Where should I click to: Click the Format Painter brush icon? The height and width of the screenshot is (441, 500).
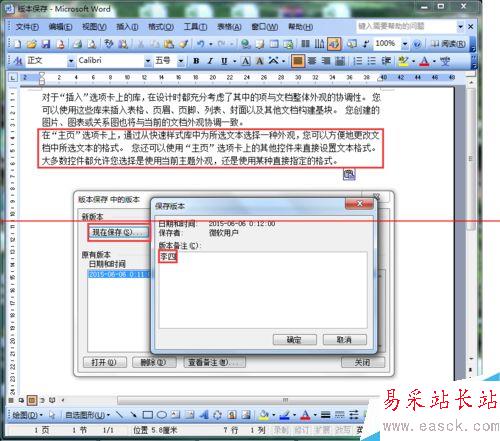pos(184,44)
